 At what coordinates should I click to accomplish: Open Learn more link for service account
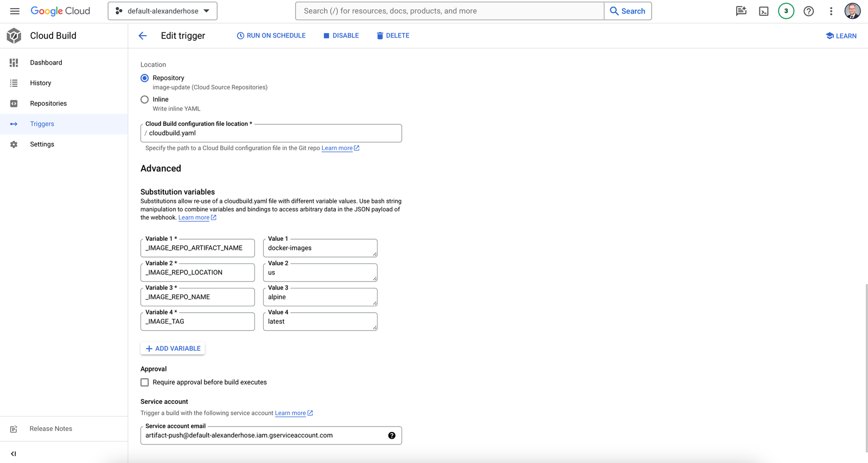[x=293, y=413]
